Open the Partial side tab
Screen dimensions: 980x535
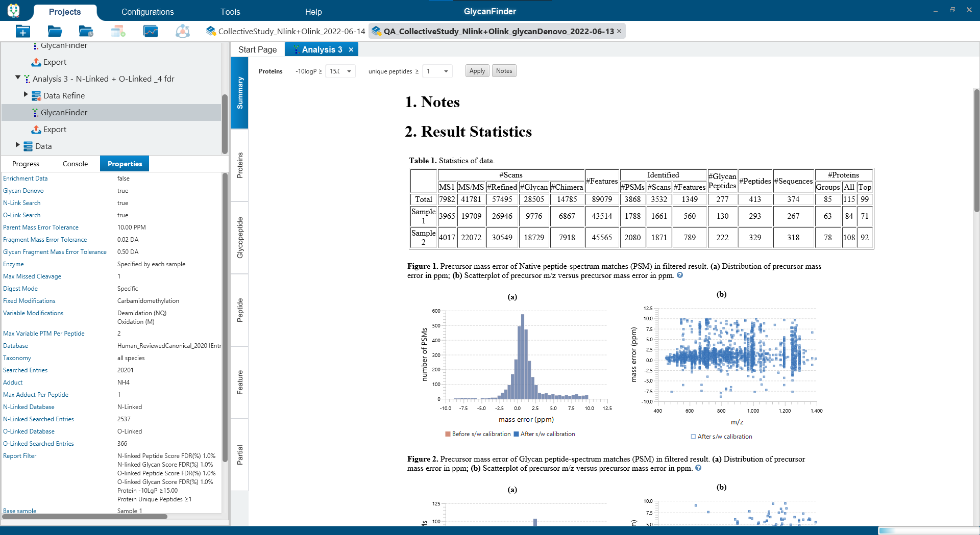click(239, 455)
